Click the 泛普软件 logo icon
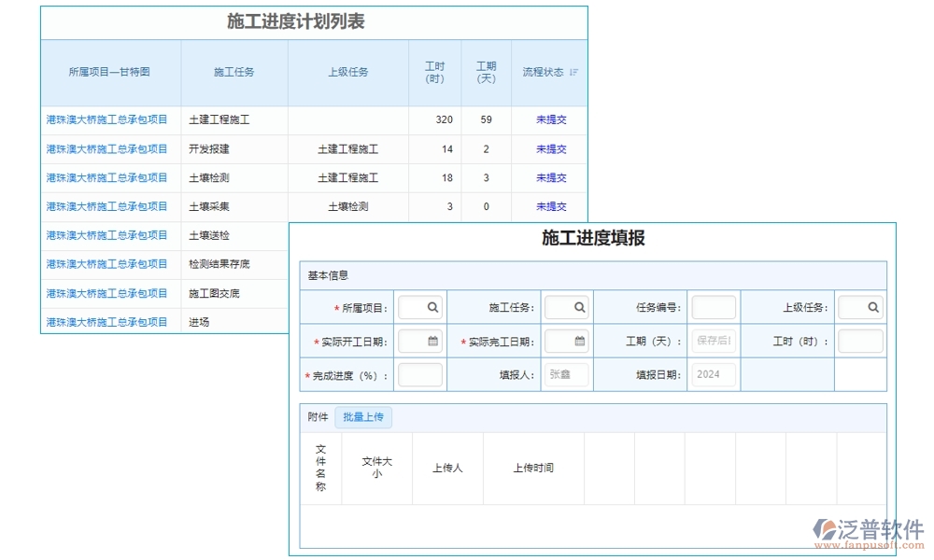The width and height of the screenshot is (934, 560). click(823, 528)
